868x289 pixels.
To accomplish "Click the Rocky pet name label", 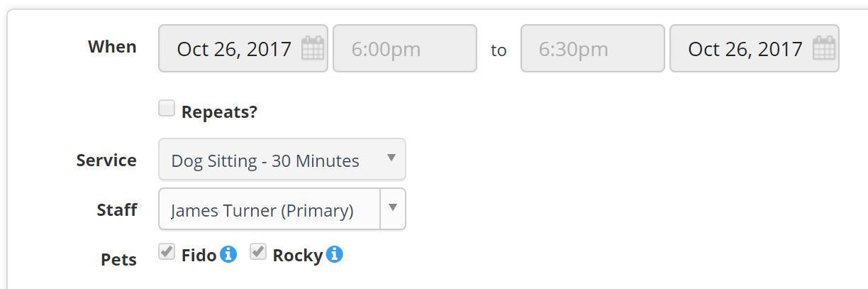I will [x=298, y=256].
